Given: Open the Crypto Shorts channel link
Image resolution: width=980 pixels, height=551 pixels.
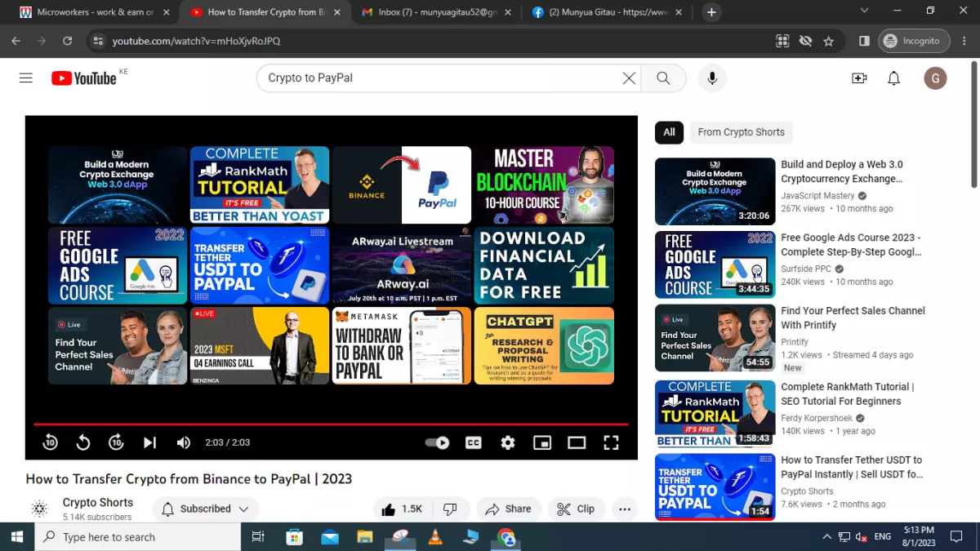Looking at the screenshot, I should click(98, 503).
